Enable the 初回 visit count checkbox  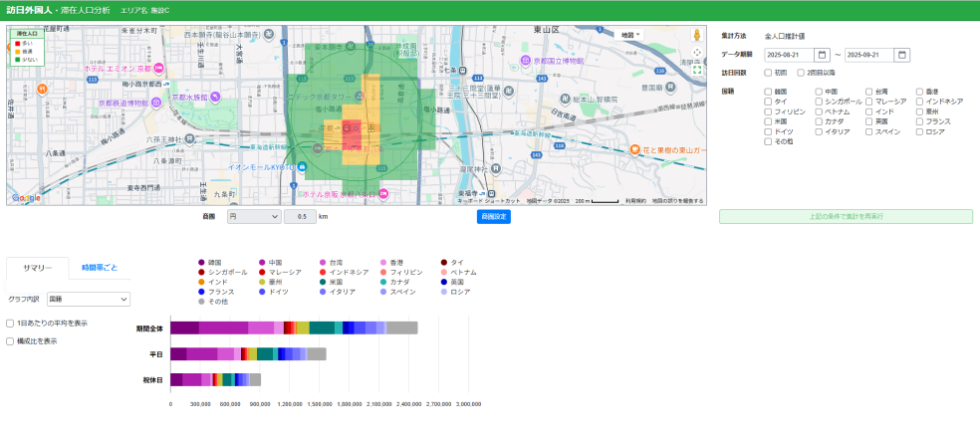click(x=768, y=73)
